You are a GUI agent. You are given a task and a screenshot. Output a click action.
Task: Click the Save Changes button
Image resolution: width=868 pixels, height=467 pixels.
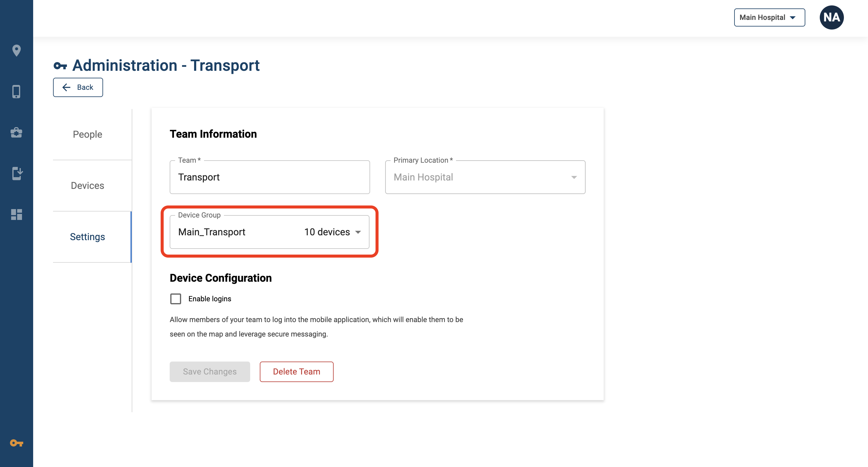(209, 372)
